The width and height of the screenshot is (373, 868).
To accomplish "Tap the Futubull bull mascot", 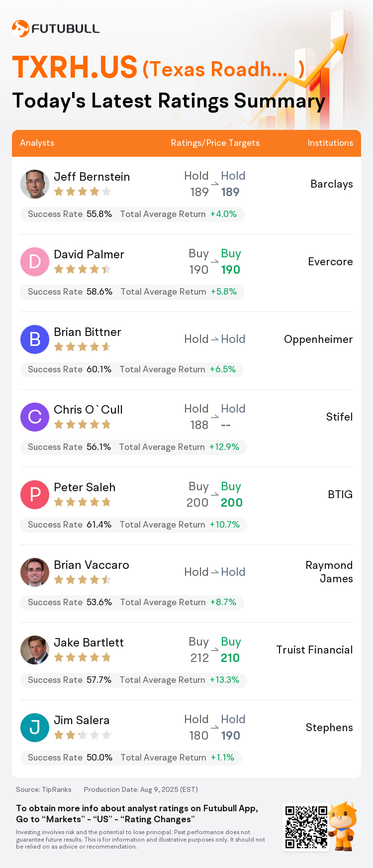I will (343, 826).
